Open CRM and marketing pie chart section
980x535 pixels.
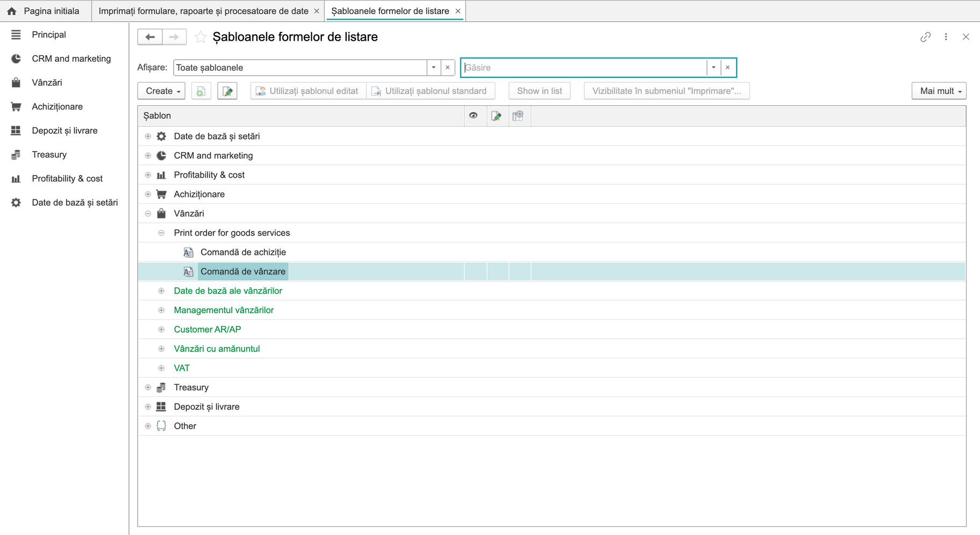click(x=16, y=59)
